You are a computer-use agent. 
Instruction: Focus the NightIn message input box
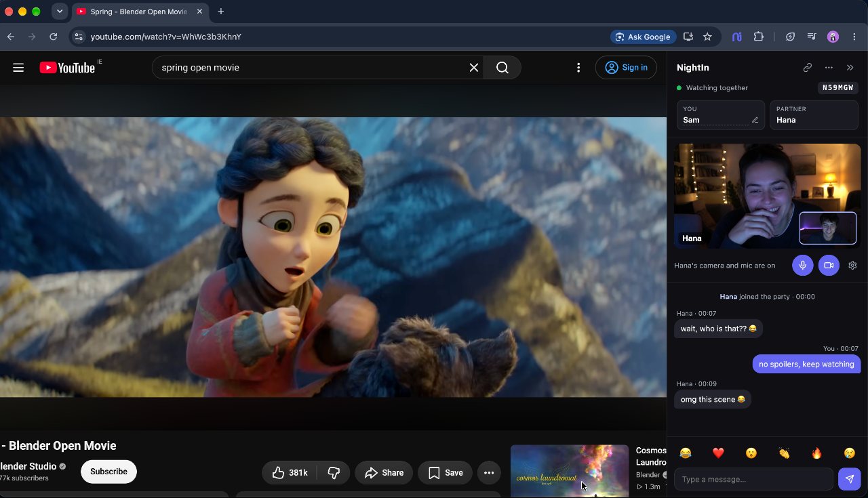(x=753, y=479)
